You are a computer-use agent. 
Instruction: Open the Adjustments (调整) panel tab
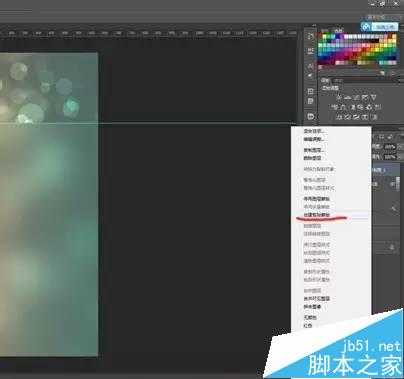[x=325, y=80]
